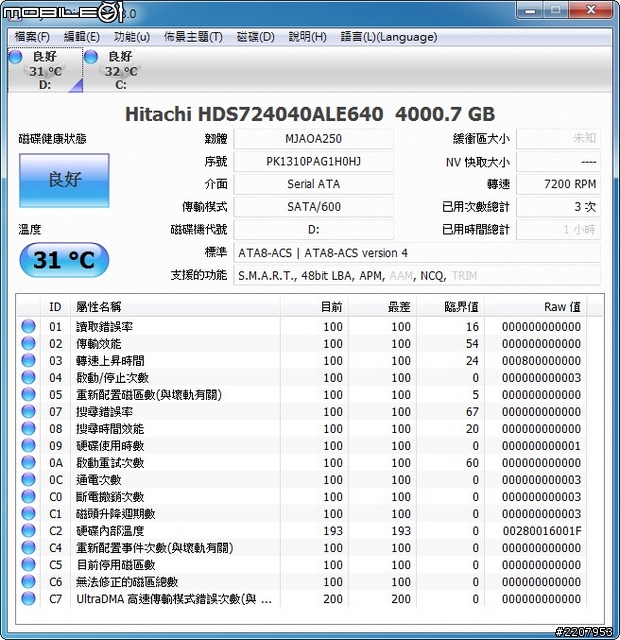Click the status orb for C7 UltraDMA row
This screenshot has height=640, width=620.
[28, 599]
